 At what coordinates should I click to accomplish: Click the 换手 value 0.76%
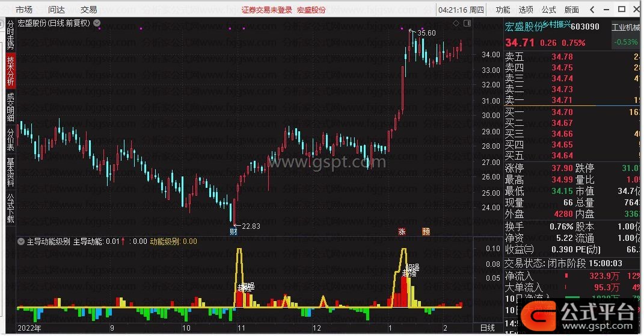click(562, 226)
